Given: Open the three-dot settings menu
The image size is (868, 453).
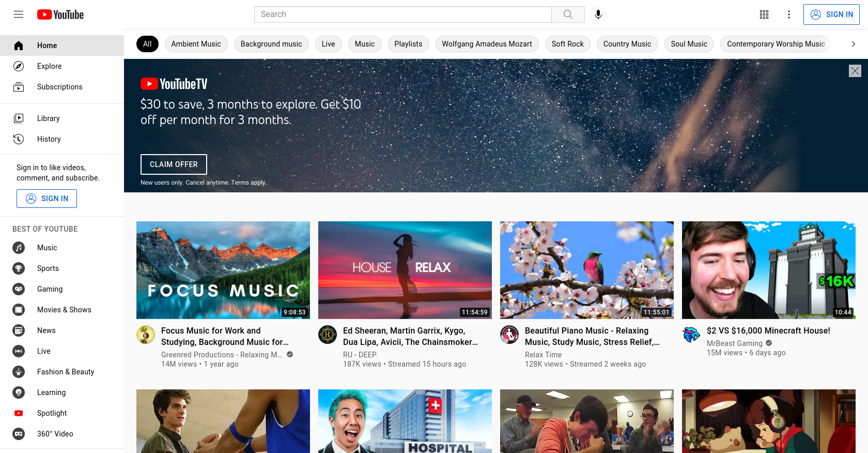Looking at the screenshot, I should pyautogui.click(x=789, y=14).
